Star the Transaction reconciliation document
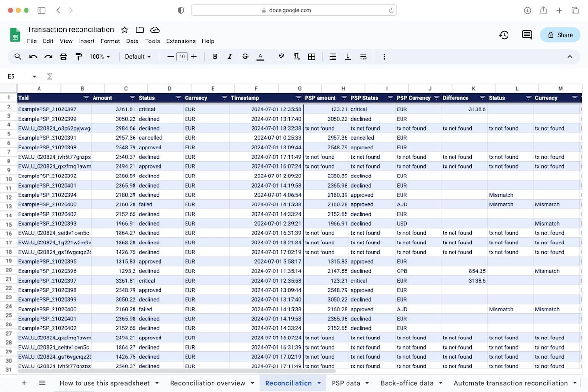This screenshot has width=588, height=392. 124,30
